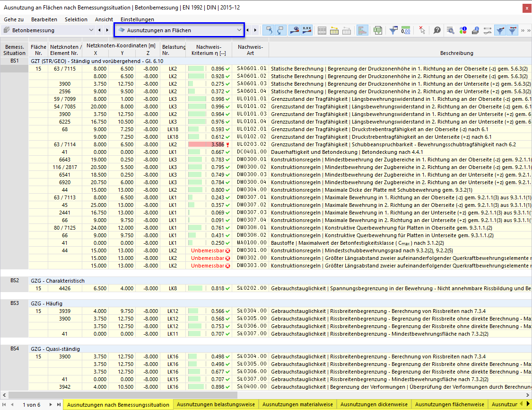The width and height of the screenshot is (532, 410).
Task: Toggle the funnel filter with diagram icon
Action: click(500, 30)
